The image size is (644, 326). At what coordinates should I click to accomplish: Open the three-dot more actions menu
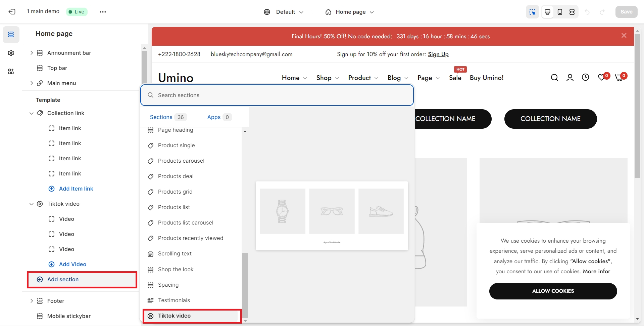[103, 12]
